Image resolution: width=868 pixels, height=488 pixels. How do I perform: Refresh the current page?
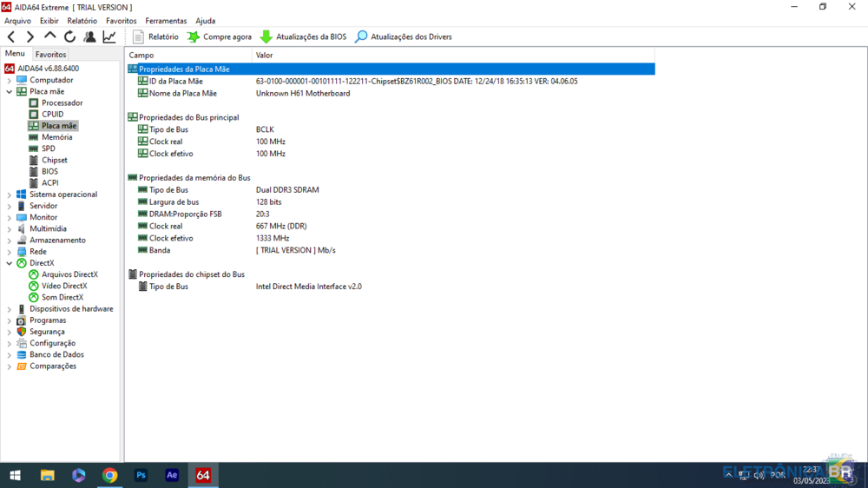click(x=69, y=36)
